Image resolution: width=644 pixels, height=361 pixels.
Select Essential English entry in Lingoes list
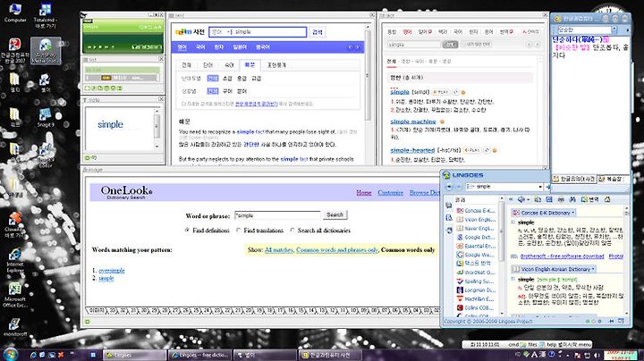tap(476, 246)
